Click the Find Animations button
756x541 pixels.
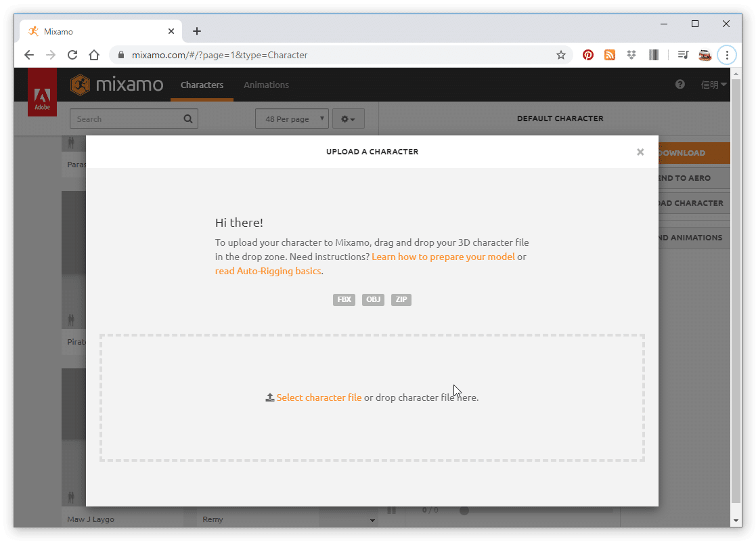point(694,238)
